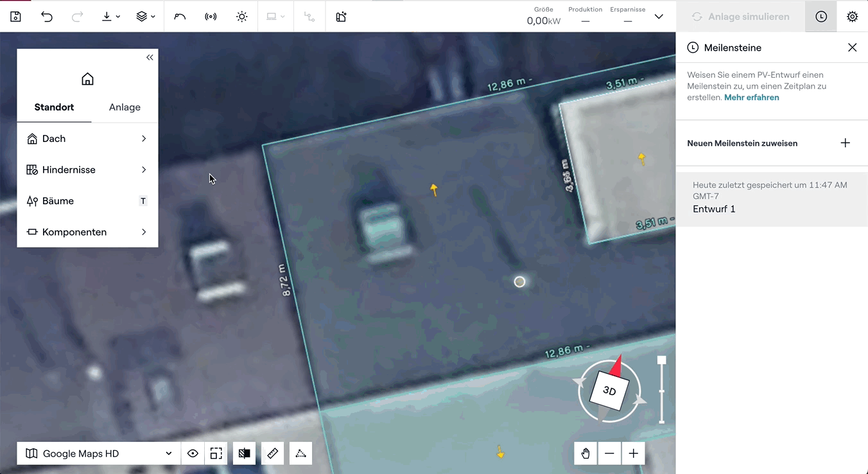The image size is (868, 474).
Task: Click the fit-to-screen frame icon
Action: [x=216, y=453]
